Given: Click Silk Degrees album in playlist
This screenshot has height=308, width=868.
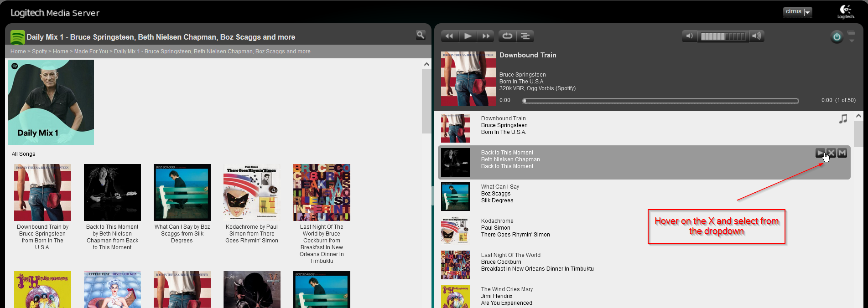Looking at the screenshot, I should point(497,200).
